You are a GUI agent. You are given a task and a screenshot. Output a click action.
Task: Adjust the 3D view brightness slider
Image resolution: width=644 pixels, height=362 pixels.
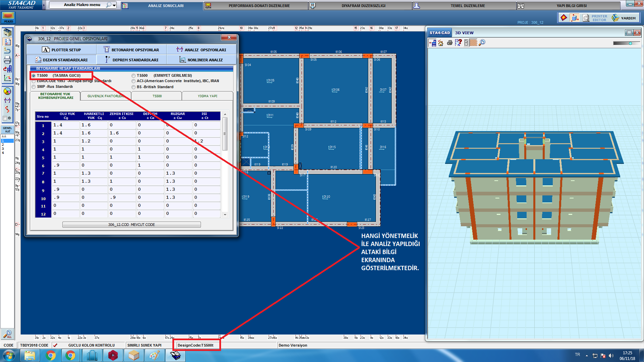[630, 43]
